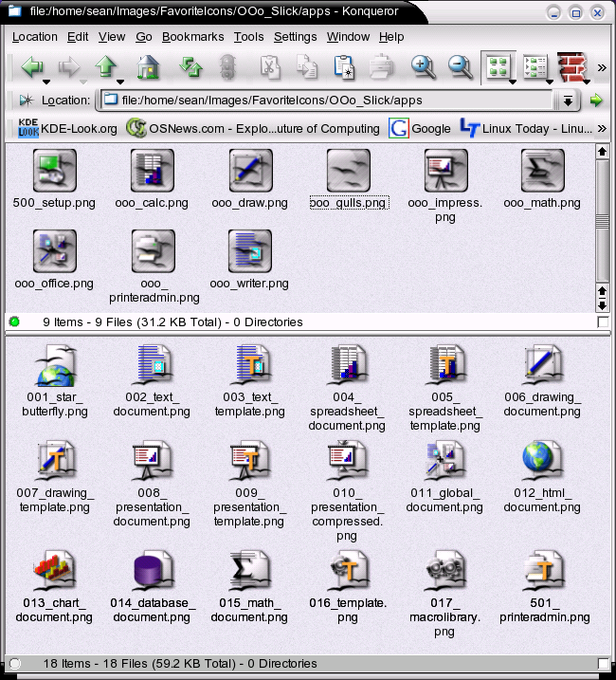
Task: Select ooo_writer.png file
Action: [249, 260]
